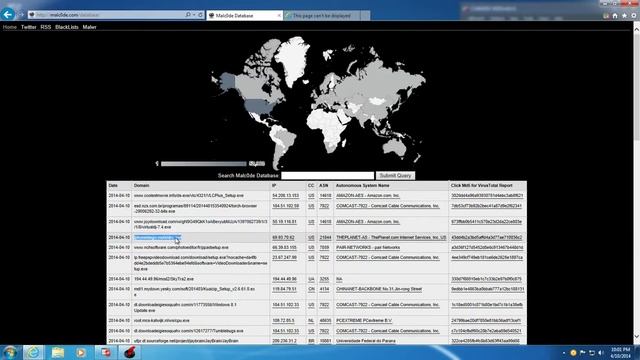Open the Twitter menu link

pos(29,27)
